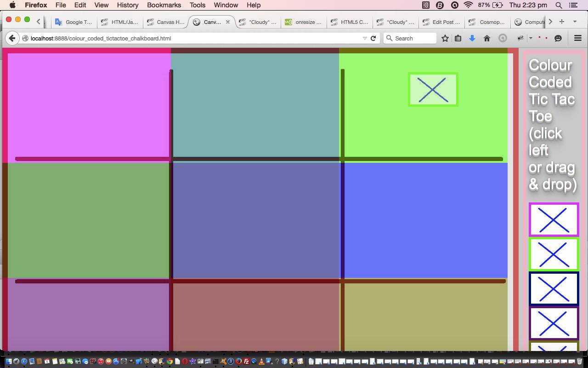
Task: Select the green-bordered X piece in sidebar
Action: pyautogui.click(x=554, y=254)
